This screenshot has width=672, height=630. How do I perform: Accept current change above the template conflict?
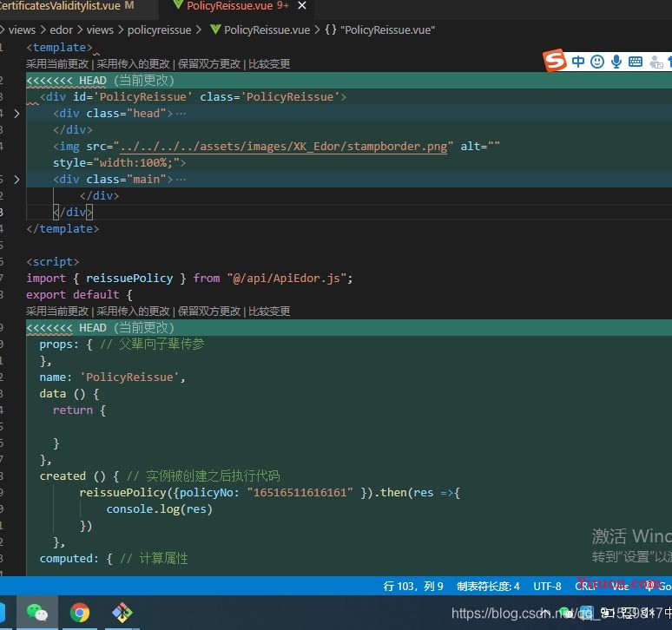pos(57,64)
